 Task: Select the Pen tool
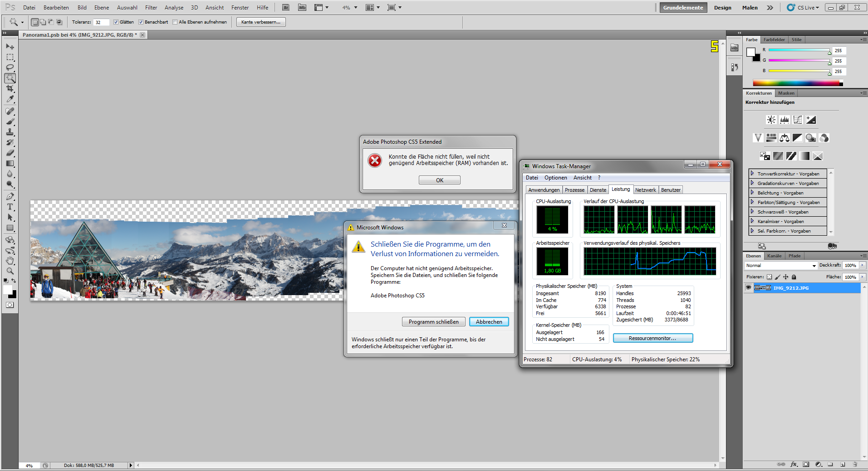[x=10, y=196]
